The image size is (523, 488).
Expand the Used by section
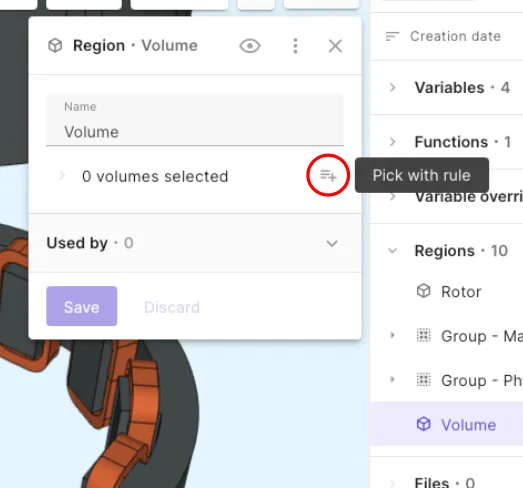pos(332,243)
